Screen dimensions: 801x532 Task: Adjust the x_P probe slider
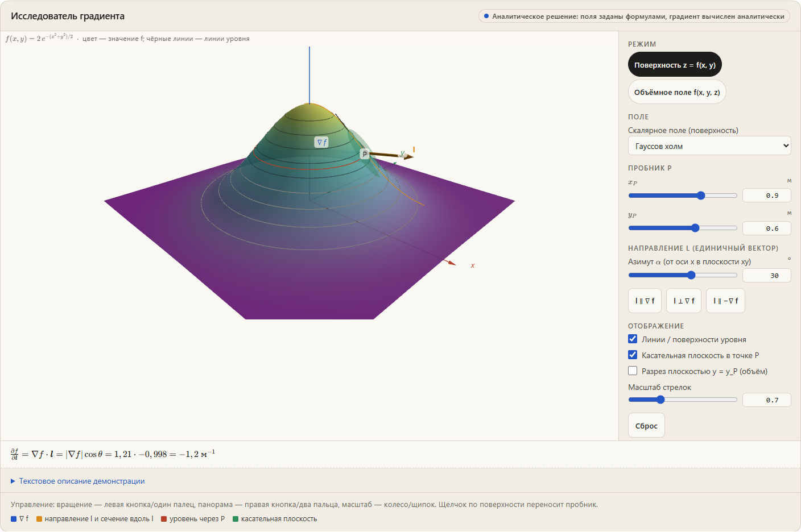[x=683, y=196]
